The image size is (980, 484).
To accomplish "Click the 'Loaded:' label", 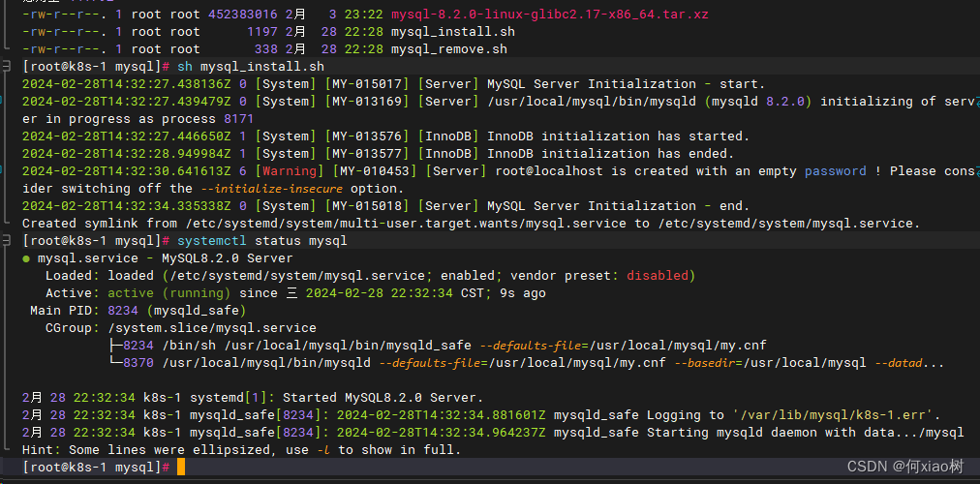I will [x=73, y=276].
